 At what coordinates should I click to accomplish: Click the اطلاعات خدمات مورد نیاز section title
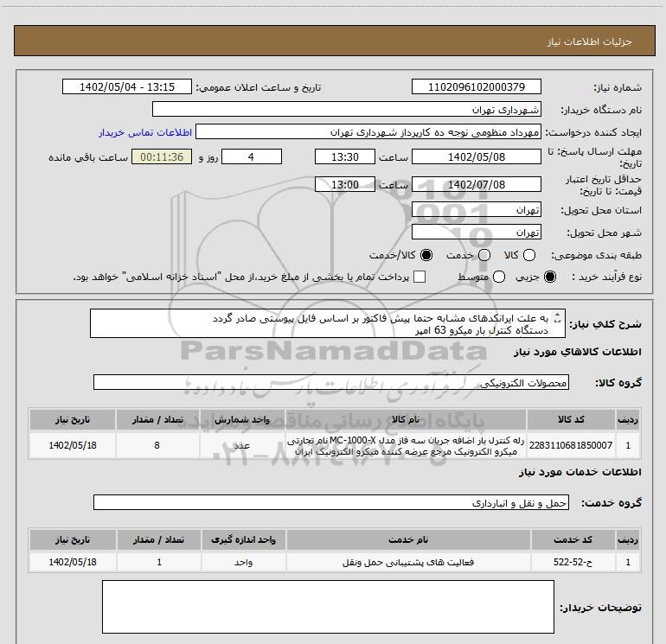pyautogui.click(x=580, y=472)
